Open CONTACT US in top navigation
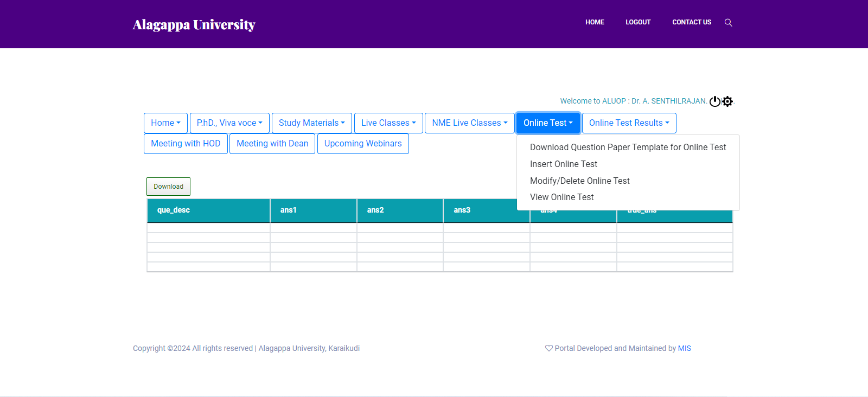 click(692, 22)
